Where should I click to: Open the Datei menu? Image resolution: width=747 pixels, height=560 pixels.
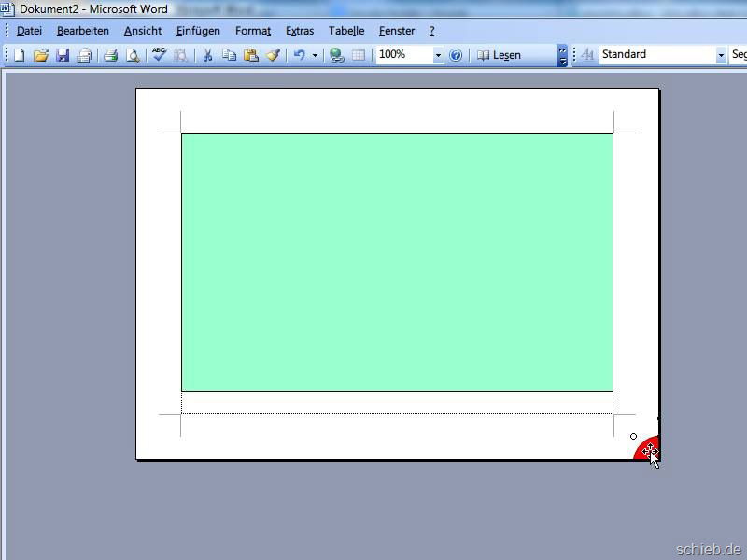pyautogui.click(x=29, y=31)
